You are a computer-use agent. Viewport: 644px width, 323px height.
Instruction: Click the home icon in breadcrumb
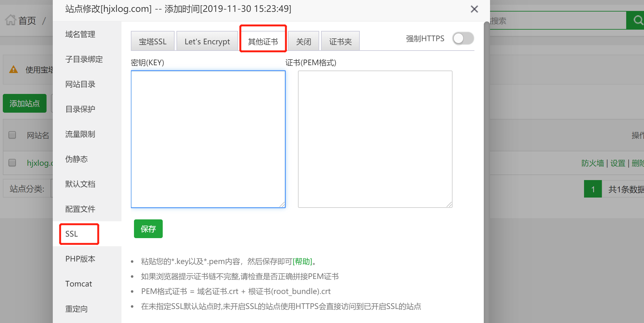point(10,20)
